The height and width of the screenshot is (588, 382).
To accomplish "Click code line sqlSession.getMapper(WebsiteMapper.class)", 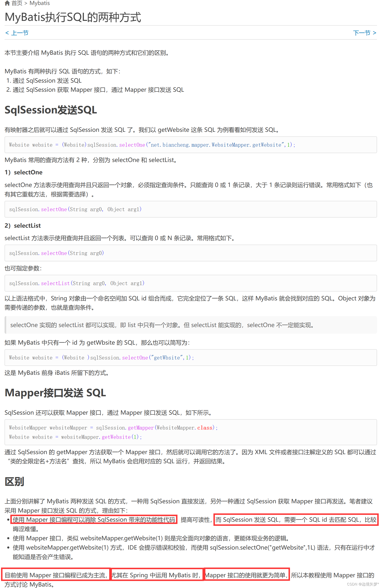I will (x=113, y=428).
